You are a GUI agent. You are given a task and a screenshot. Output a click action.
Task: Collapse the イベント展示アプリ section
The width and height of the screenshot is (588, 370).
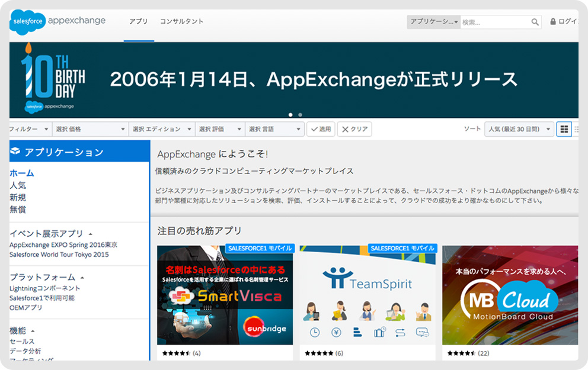90,234
